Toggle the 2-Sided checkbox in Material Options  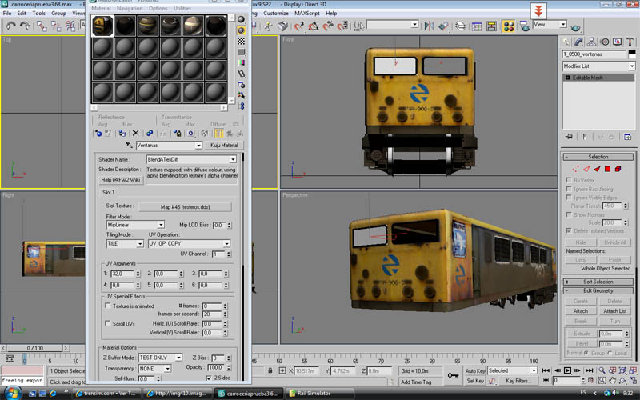[208, 377]
